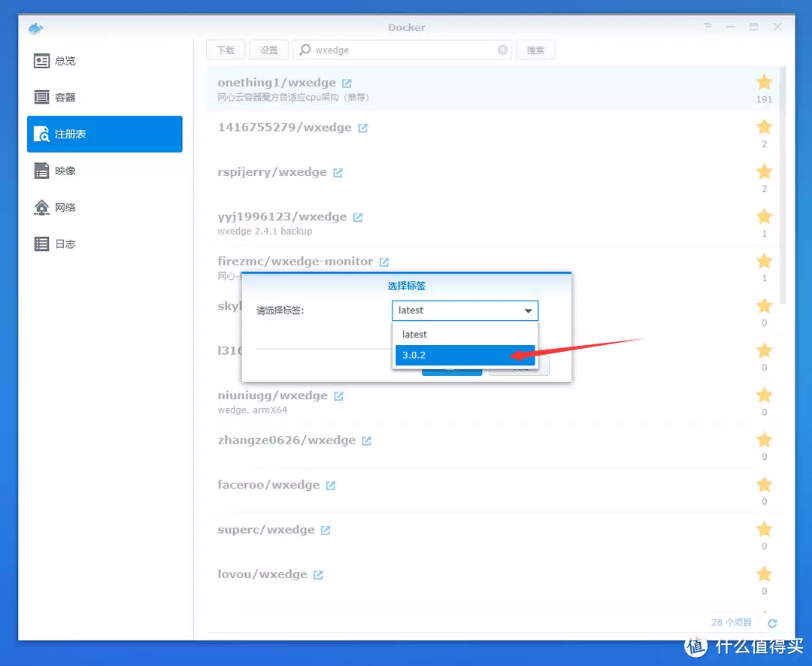
Task: Choose the latest tag option
Action: coord(465,335)
